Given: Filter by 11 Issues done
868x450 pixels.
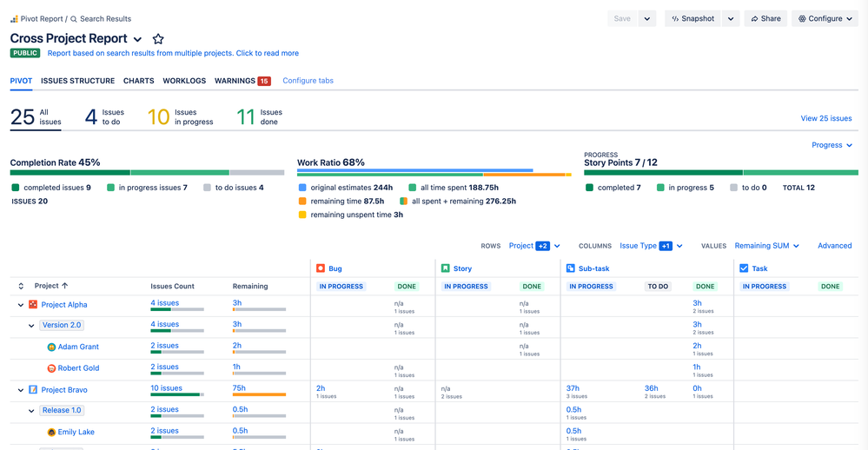Looking at the screenshot, I should [x=260, y=116].
